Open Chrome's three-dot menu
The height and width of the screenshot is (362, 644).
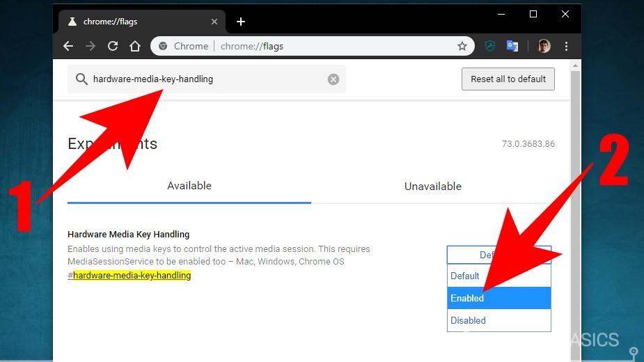click(x=567, y=46)
